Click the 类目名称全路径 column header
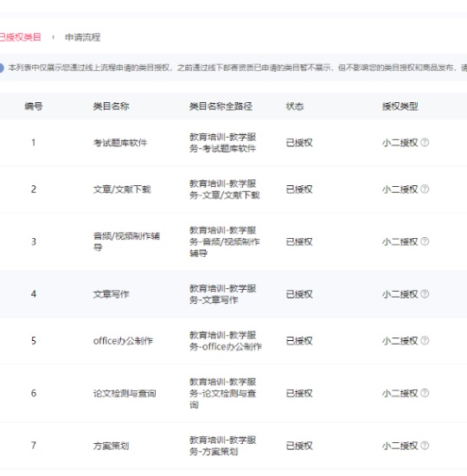The image size is (467, 476). [x=221, y=106]
